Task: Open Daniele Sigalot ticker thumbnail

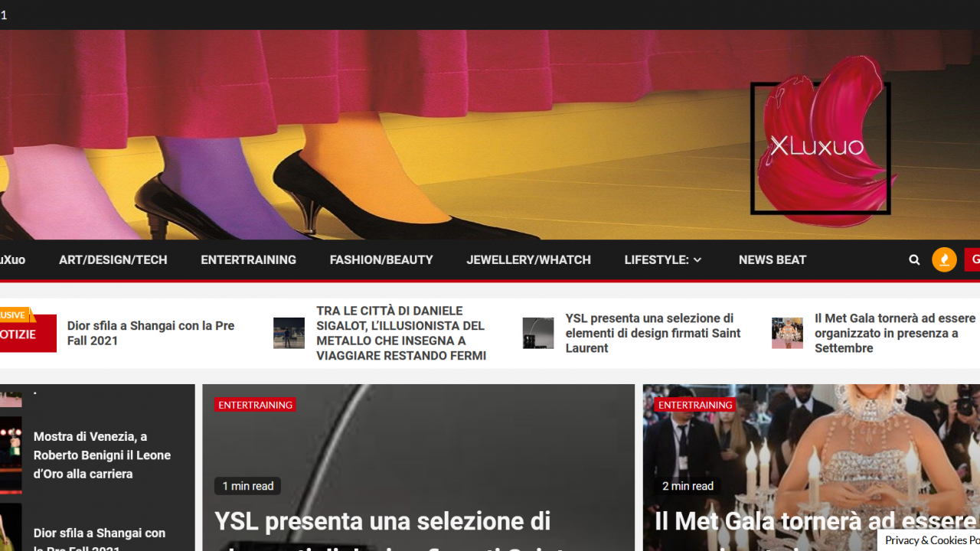Action: click(x=289, y=333)
